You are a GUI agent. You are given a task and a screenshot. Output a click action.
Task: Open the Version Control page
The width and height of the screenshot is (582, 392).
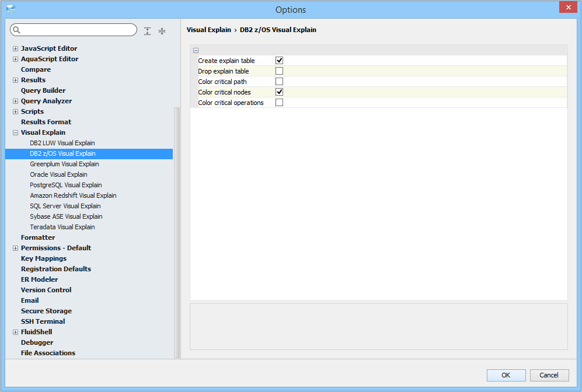coord(46,290)
